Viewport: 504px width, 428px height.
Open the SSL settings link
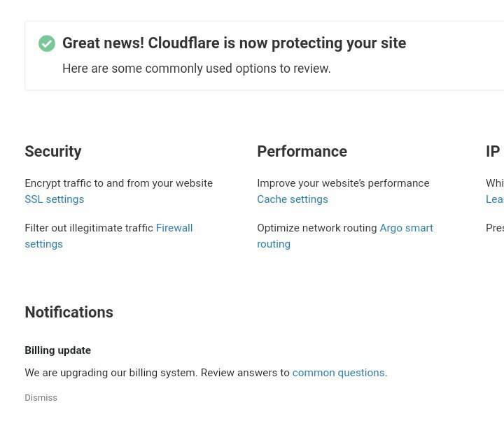coord(55,199)
